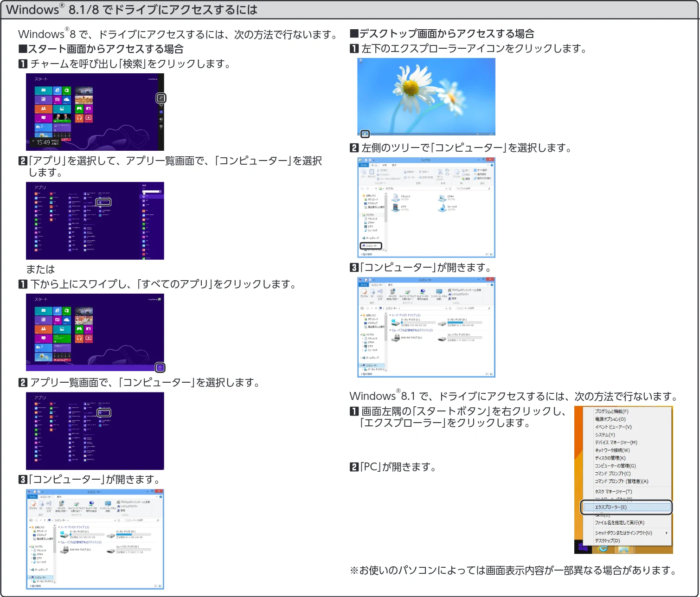
Task: Select コンピューターの管理(G) menu entry
Action: coord(616,466)
